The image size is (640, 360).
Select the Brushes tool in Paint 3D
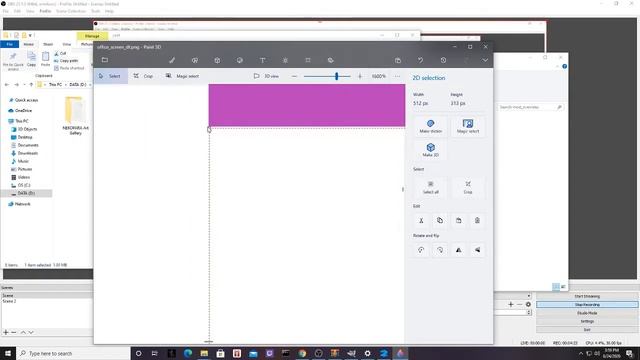(172, 60)
